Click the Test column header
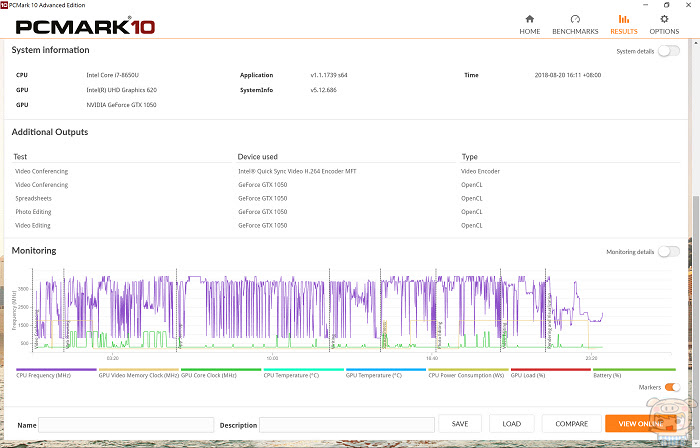The image size is (700, 448). pyautogui.click(x=20, y=157)
